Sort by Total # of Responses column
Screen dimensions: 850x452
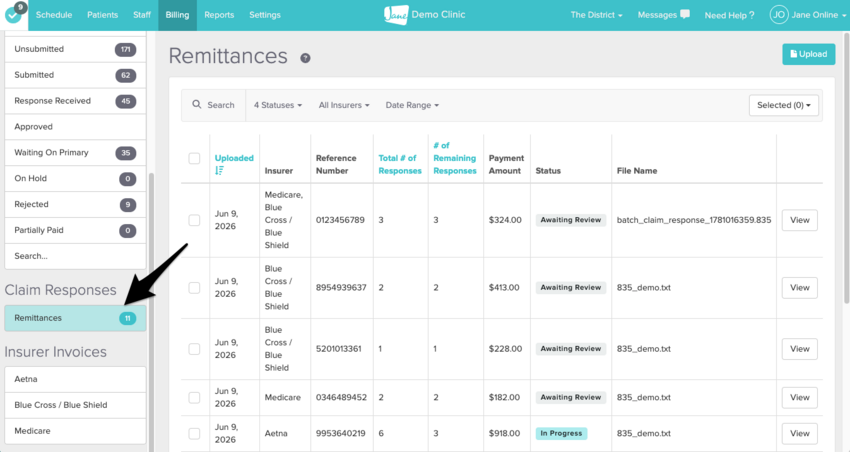400,164
